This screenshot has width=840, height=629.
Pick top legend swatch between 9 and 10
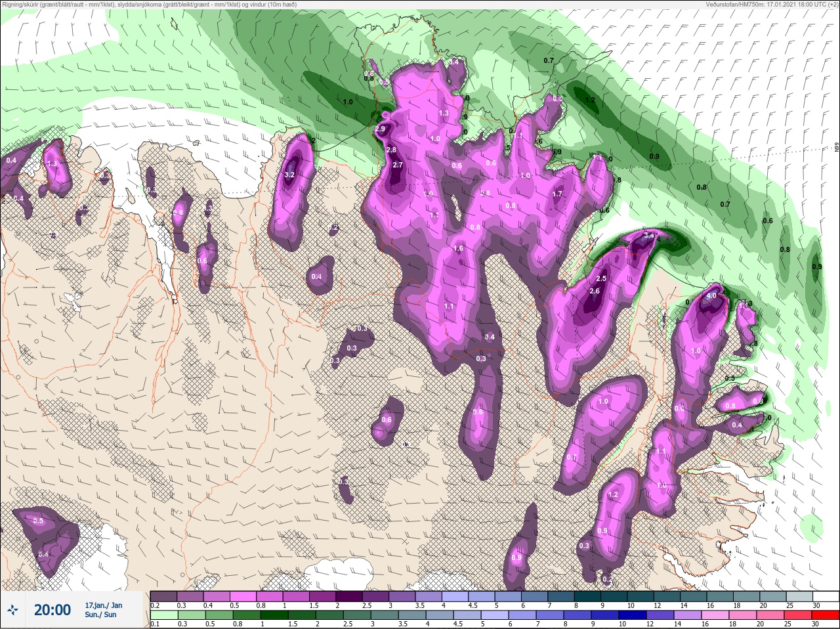[616, 596]
